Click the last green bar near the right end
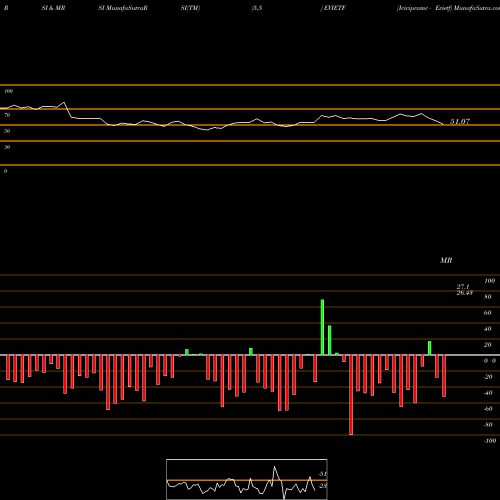The width and height of the screenshot is (500, 500). tap(430, 348)
